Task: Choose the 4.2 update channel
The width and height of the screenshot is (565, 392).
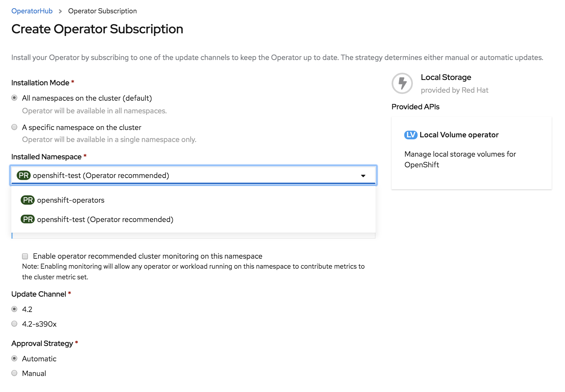Action: pos(14,309)
